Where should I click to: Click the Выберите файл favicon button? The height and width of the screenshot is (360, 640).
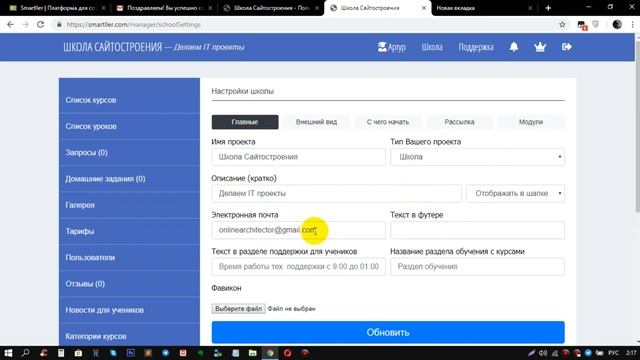[x=238, y=309]
